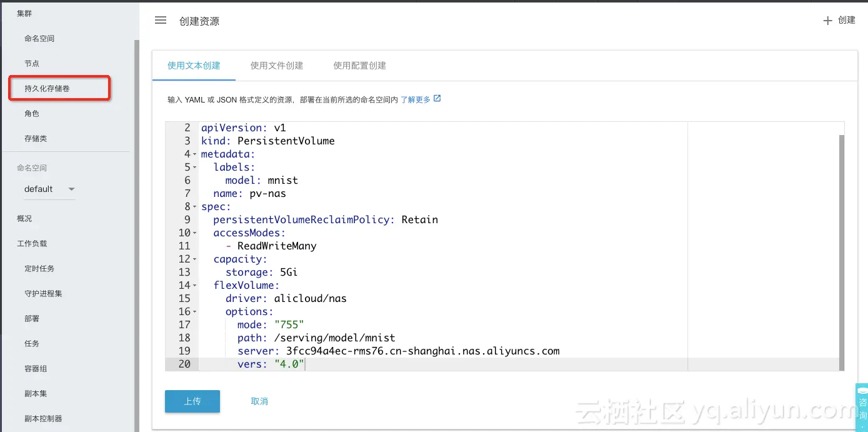Open the default namespace dropdown

[x=49, y=189]
